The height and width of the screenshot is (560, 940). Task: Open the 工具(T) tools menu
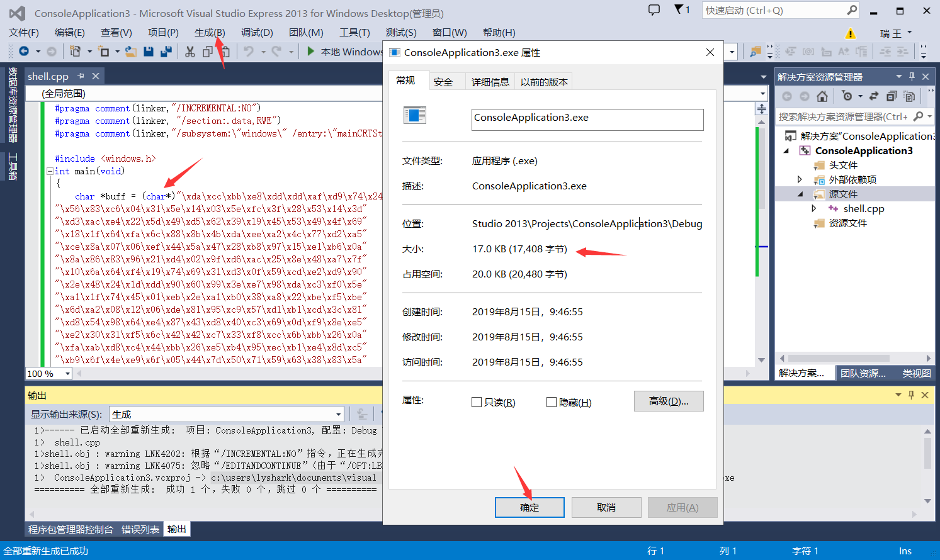pyautogui.click(x=354, y=33)
